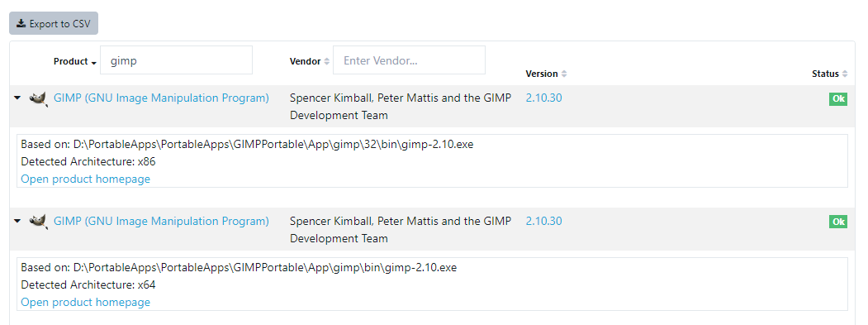The width and height of the screenshot is (868, 325).
Task: Open the second GIMP (GNU Image Manipulation Program) link
Action: pyautogui.click(x=161, y=222)
